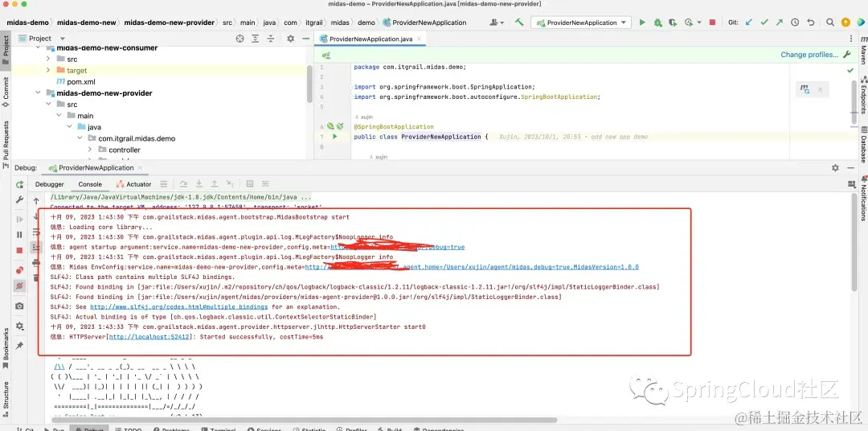Stop the application using top toolbar red square
Image resolution: width=868 pixels, height=431 pixels.
point(712,23)
